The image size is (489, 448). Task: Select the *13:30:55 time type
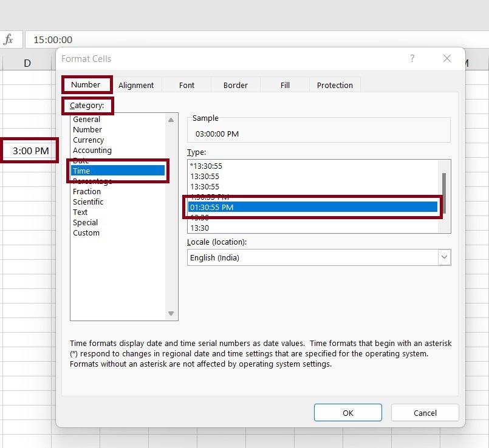[313, 166]
